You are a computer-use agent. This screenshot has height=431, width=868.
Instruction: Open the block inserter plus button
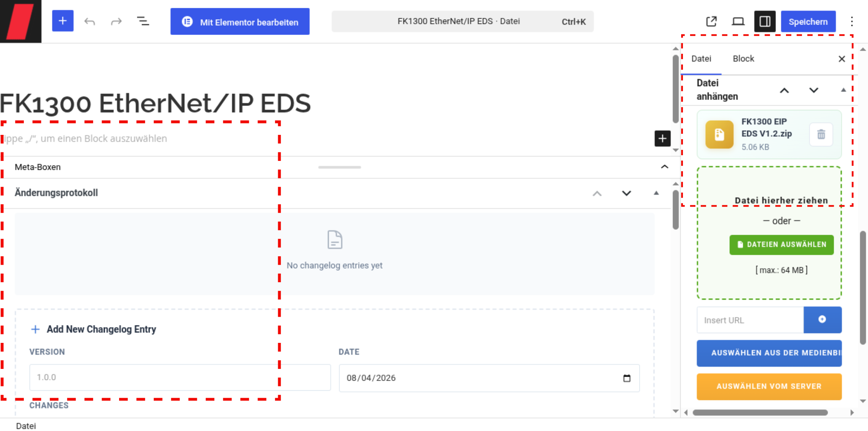(63, 21)
